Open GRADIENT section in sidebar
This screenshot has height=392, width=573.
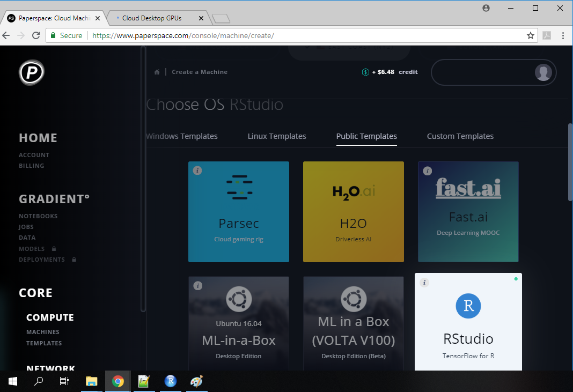click(x=54, y=199)
